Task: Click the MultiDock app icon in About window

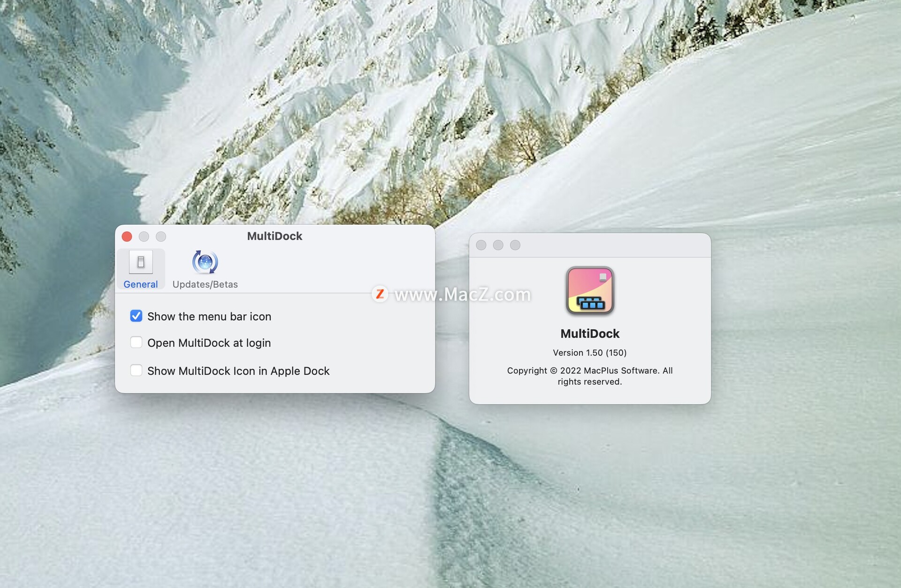Action: point(590,291)
